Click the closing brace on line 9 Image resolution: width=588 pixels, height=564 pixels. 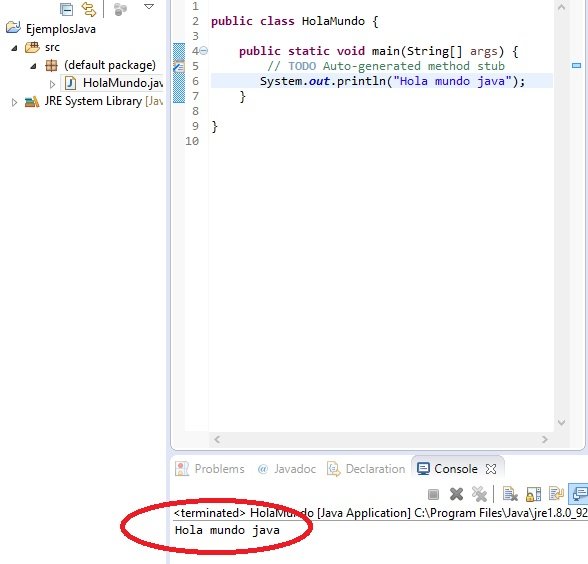coord(214,126)
